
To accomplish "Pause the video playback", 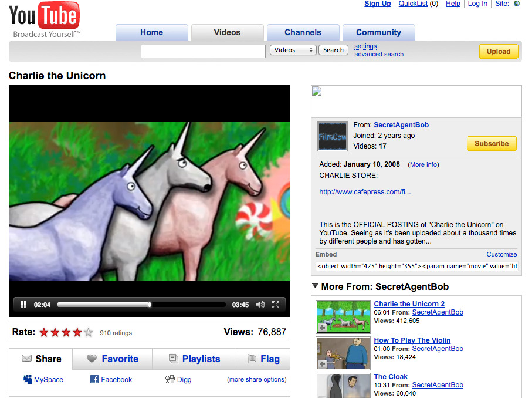I will pyautogui.click(x=23, y=305).
